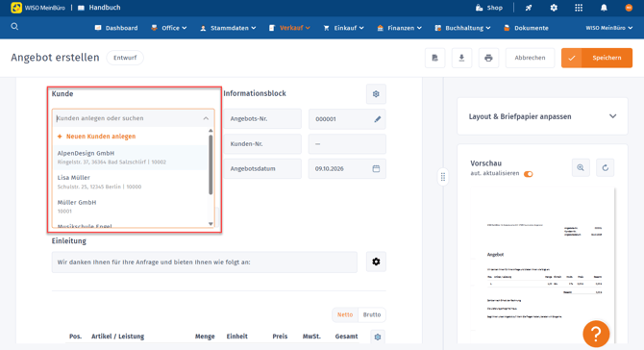Image resolution: width=644 pixels, height=350 pixels.
Task: Go to Dashboard
Action: tap(116, 28)
